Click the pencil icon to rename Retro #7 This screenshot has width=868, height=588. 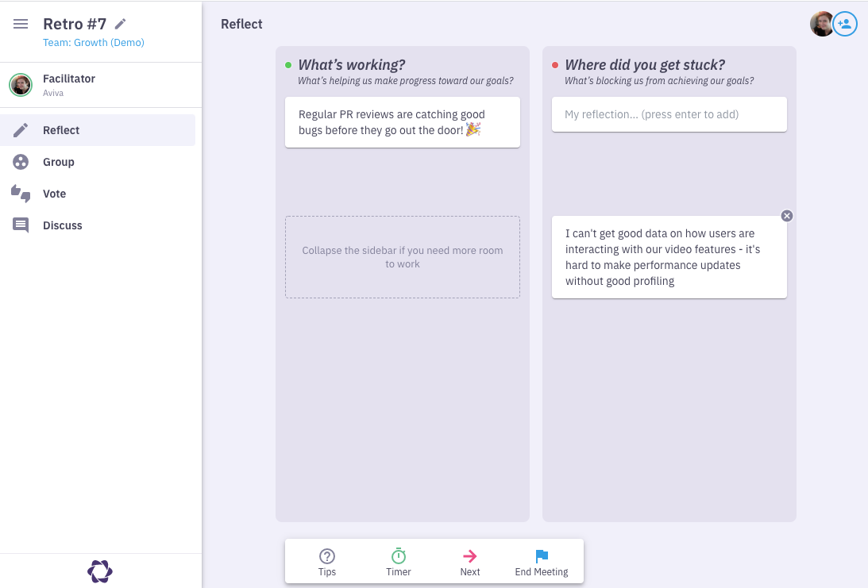pos(121,24)
